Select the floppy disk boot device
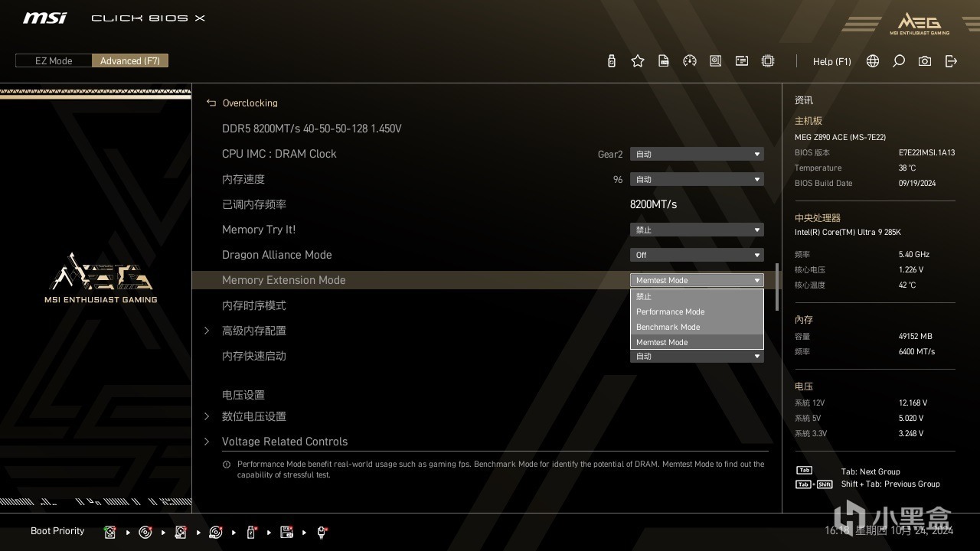Viewport: 980px width, 551px height. [286, 532]
